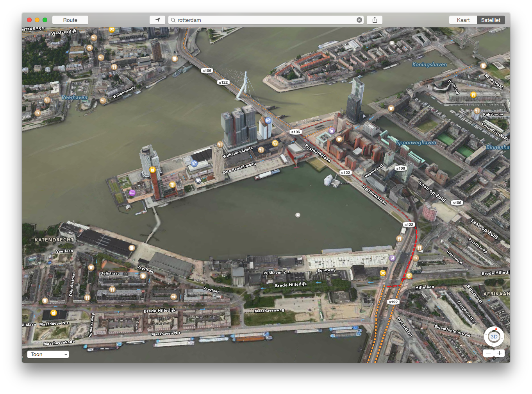Select the museum icon on the dark-roofed pier building
This screenshot has height=394, width=532.
[194, 163]
